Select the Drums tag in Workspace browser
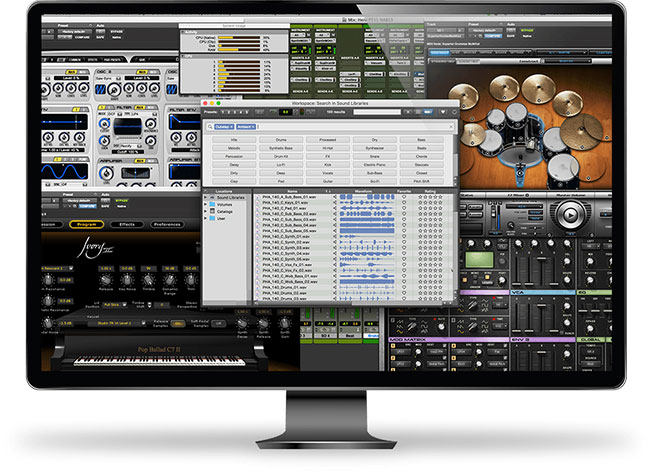Screen dimensions: 650x471 pos(281,140)
